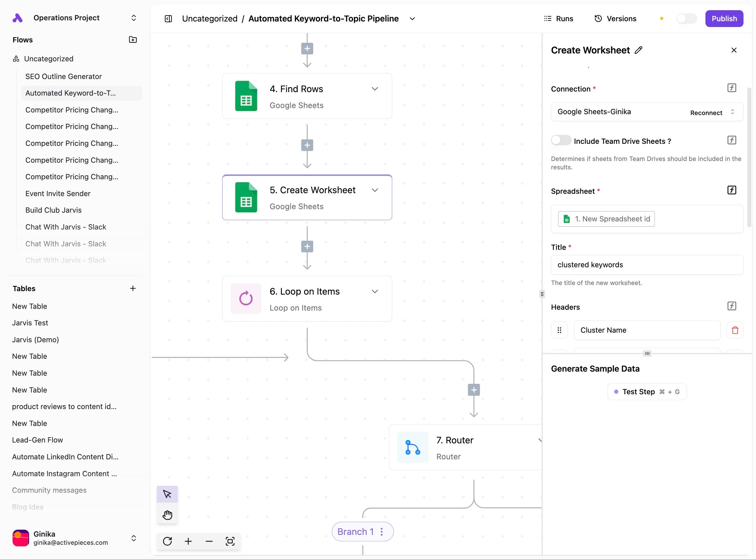
Task: Add step below Create Worksheet node
Action: coord(307,246)
